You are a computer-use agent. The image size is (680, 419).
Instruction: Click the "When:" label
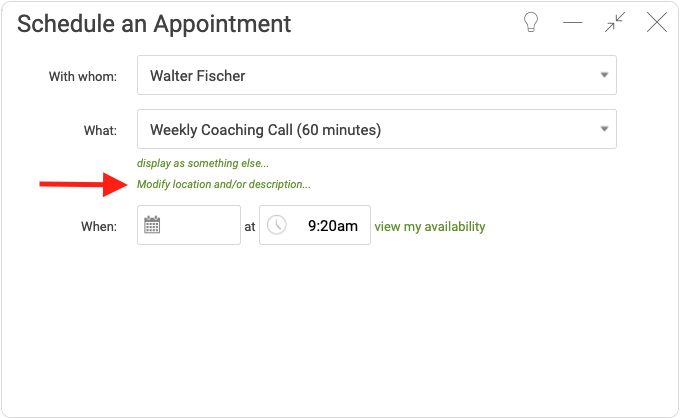click(99, 226)
